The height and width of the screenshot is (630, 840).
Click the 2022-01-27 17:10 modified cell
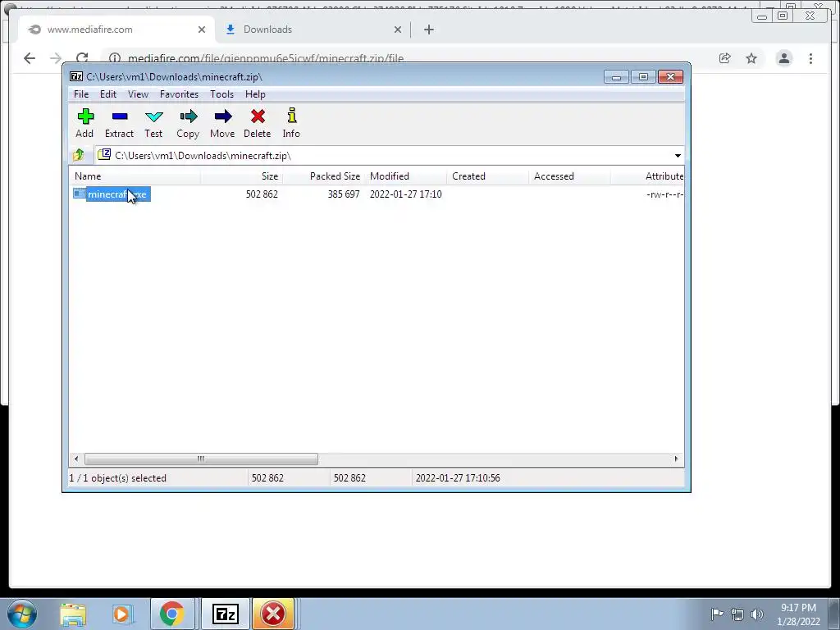click(405, 194)
